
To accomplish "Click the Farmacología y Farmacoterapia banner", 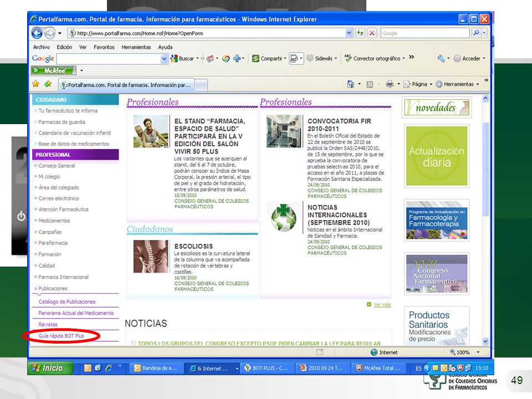I will coord(437,221).
